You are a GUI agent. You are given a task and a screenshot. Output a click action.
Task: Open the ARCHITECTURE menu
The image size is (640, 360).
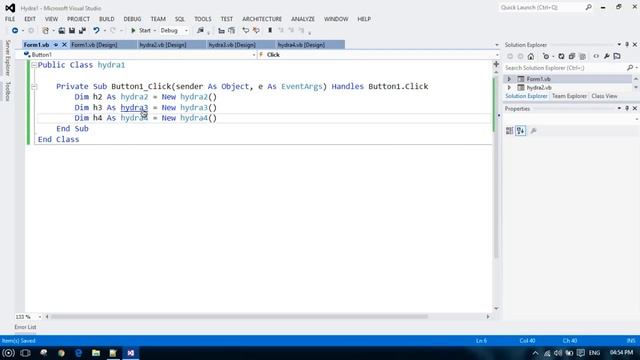(262, 19)
